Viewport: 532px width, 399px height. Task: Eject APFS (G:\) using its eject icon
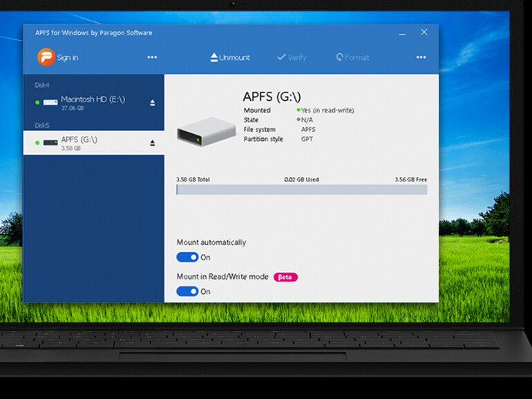click(x=152, y=143)
